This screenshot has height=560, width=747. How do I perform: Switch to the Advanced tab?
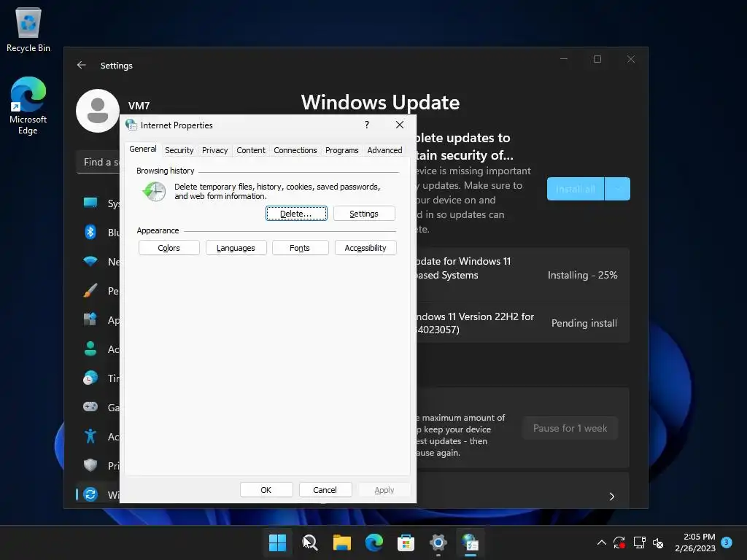tap(384, 150)
